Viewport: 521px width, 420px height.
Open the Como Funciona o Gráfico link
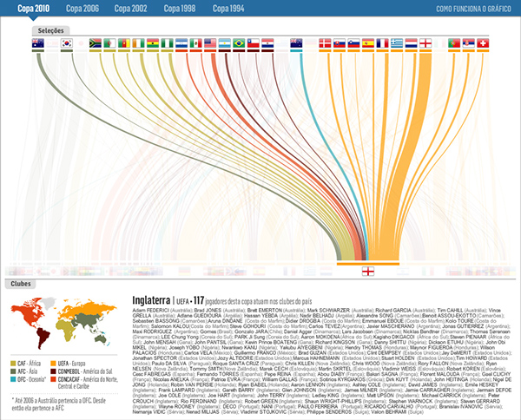tap(473, 9)
